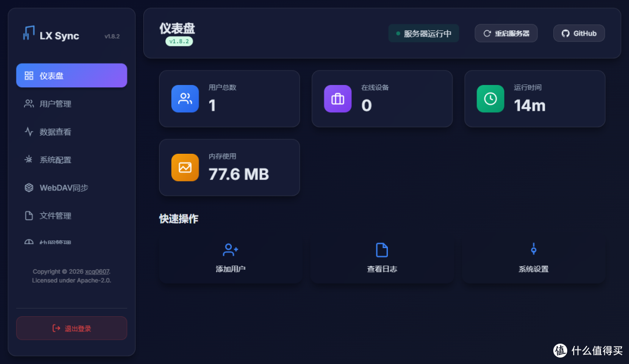The image size is (629, 364).
Task: Click the add-user person plus icon
Action: (231, 250)
